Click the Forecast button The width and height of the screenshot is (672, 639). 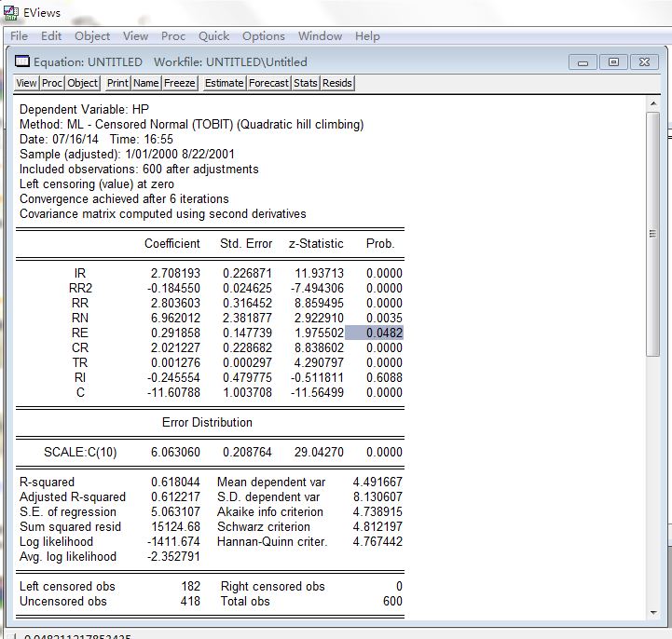point(268,83)
